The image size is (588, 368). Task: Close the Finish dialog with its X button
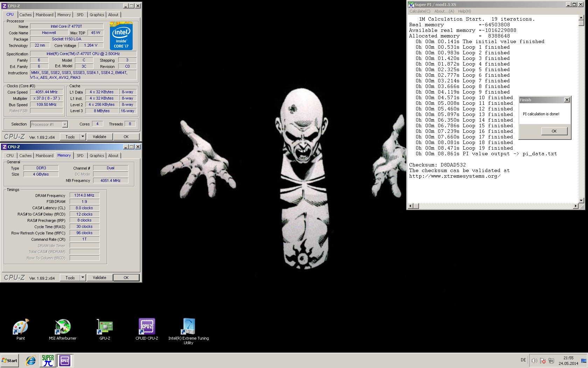pos(567,100)
